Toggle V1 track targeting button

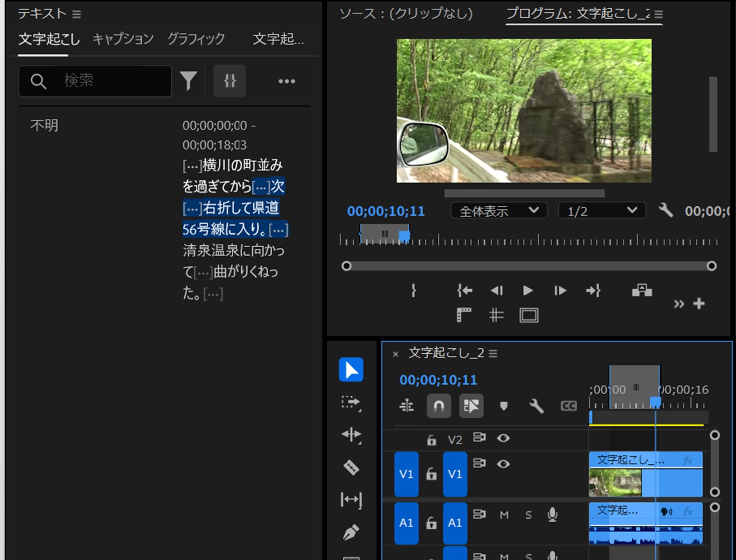pyautogui.click(x=455, y=474)
